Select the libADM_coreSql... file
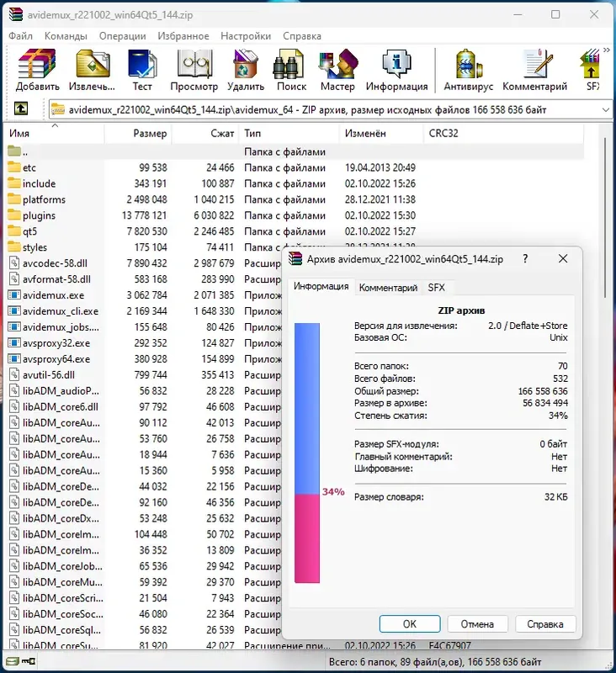The height and width of the screenshot is (673, 616). coord(144,629)
